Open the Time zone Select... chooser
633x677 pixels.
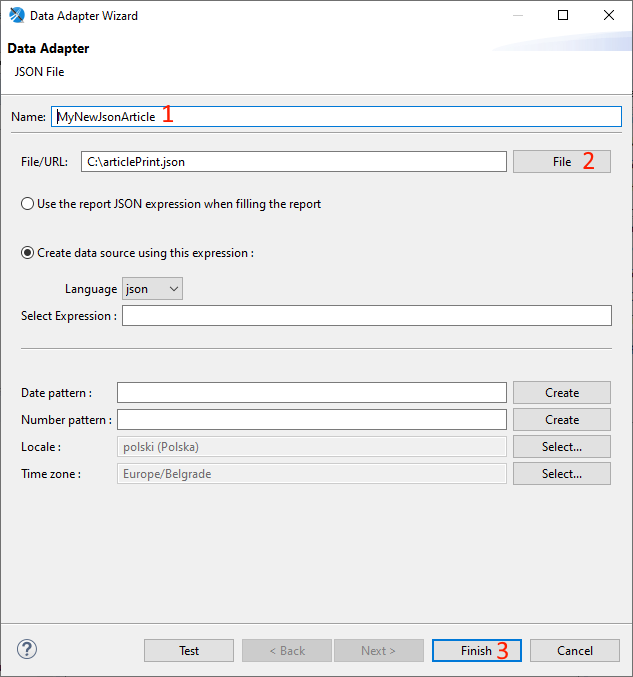tap(561, 474)
